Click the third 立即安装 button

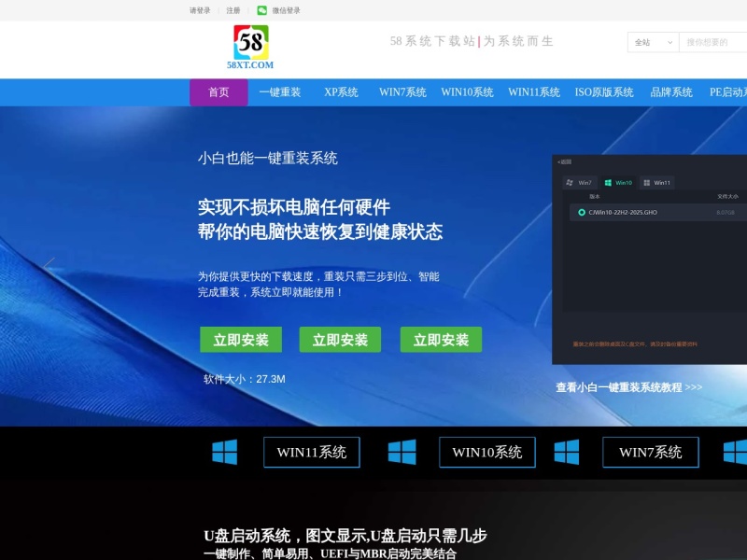click(x=441, y=340)
